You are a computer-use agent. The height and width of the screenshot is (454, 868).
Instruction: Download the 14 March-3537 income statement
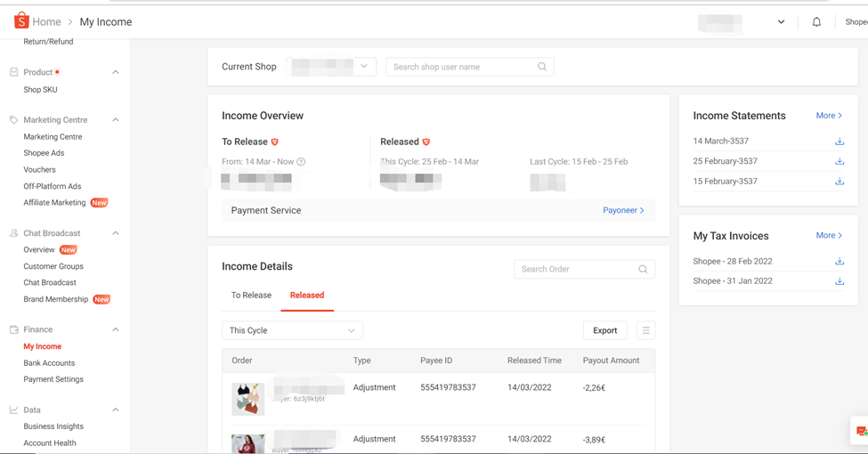839,142
